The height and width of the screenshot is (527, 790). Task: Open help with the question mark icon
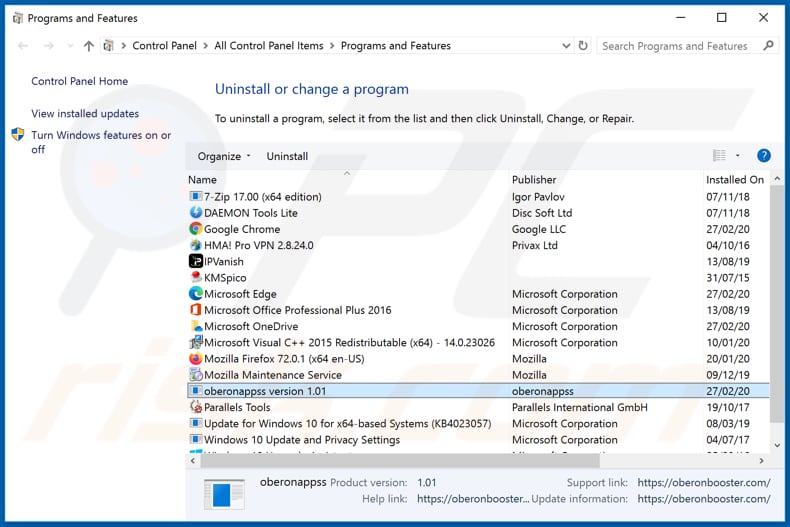(x=764, y=156)
